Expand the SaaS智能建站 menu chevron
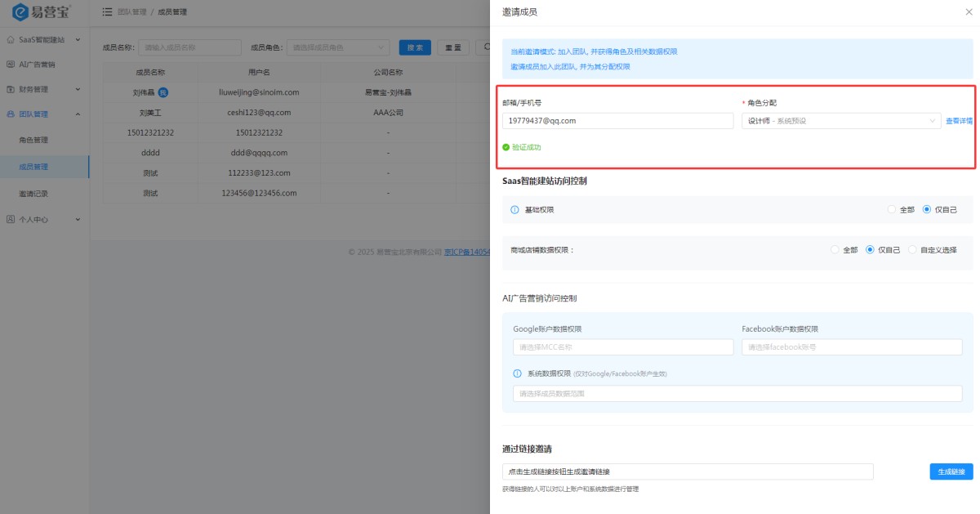 (x=78, y=39)
